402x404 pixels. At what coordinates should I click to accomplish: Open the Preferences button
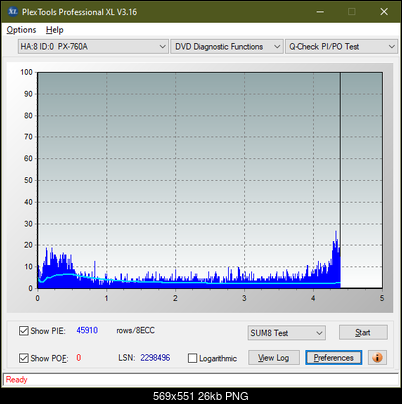click(x=333, y=358)
